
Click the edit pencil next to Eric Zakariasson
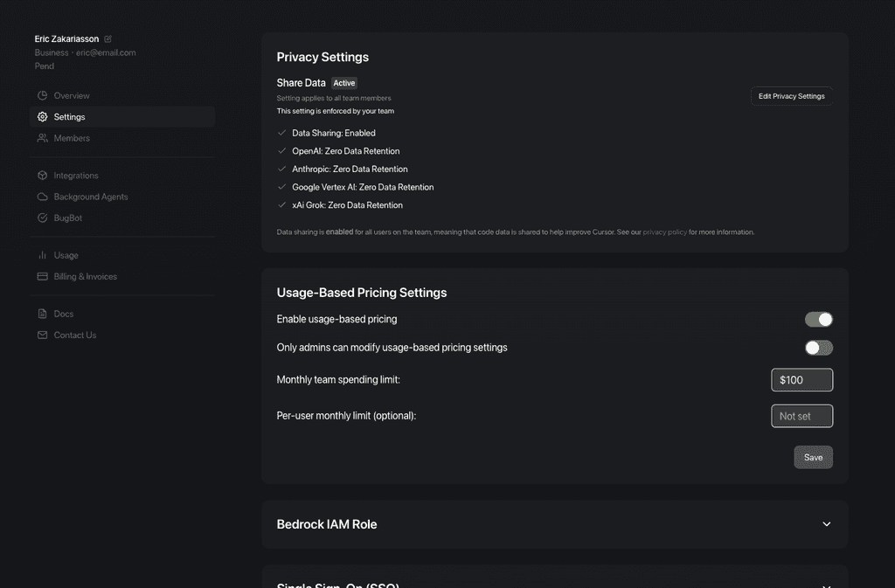(108, 38)
